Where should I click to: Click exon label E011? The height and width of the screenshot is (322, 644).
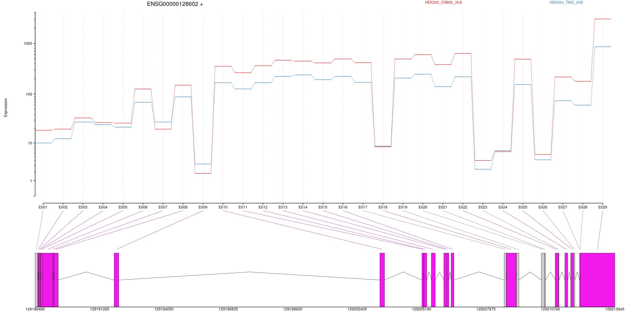coord(243,207)
